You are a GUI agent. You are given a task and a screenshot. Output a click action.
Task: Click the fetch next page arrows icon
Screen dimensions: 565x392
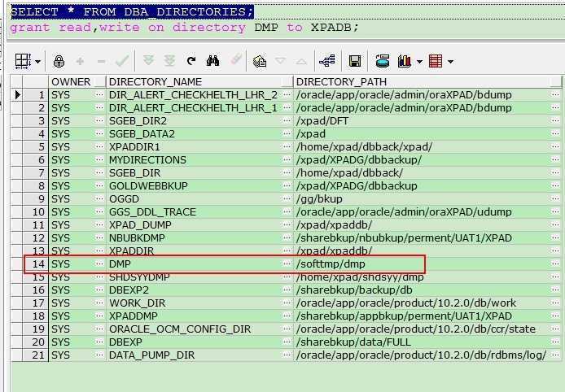click(x=148, y=60)
